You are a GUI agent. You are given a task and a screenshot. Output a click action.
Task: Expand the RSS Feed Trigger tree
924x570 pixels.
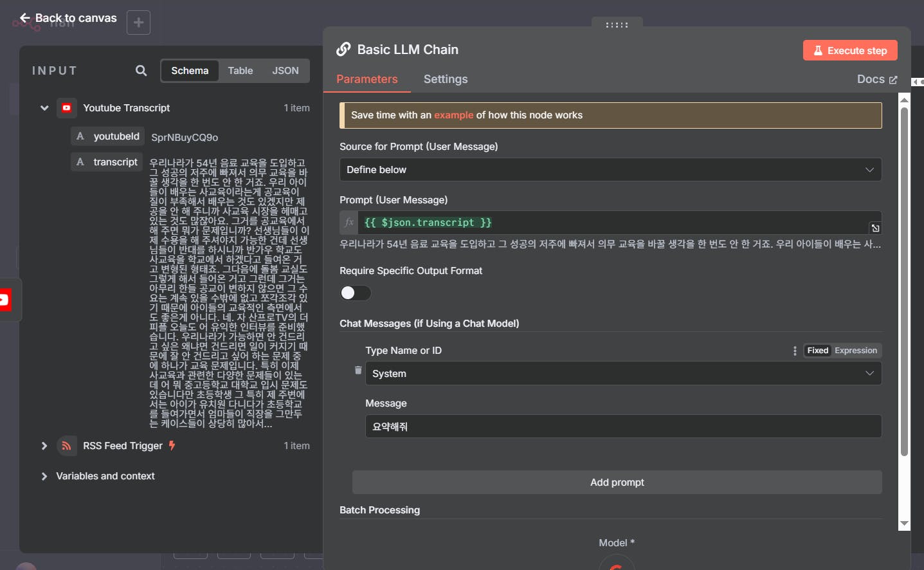pyautogui.click(x=44, y=446)
